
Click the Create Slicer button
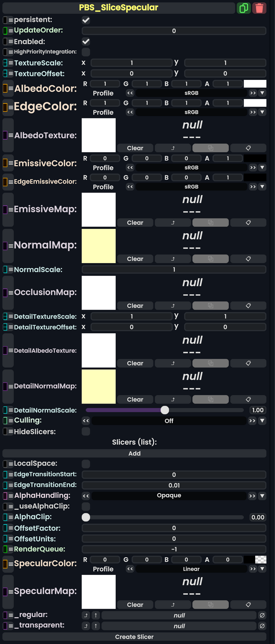click(134, 637)
